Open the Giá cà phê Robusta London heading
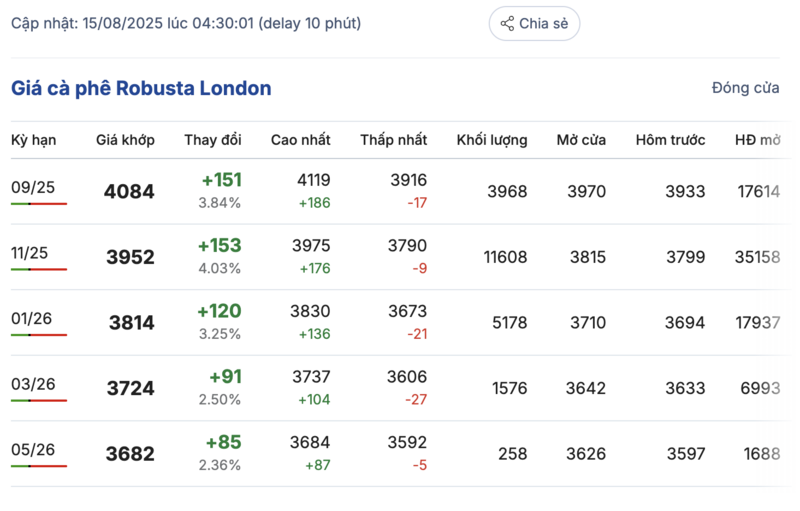This screenshot has width=800, height=511. (x=141, y=88)
